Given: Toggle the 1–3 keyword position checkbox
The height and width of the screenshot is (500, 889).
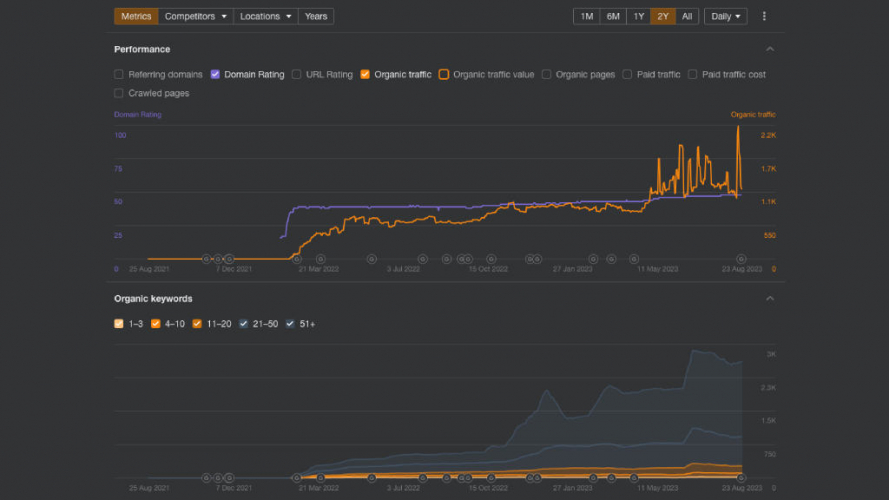Looking at the screenshot, I should click(119, 324).
